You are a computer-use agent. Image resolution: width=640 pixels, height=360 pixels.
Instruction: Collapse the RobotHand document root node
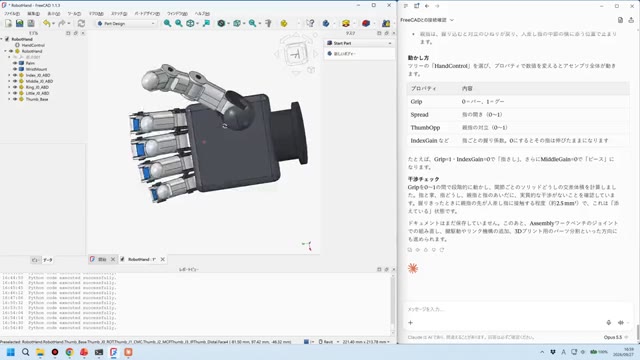pyautogui.click(x=2, y=39)
